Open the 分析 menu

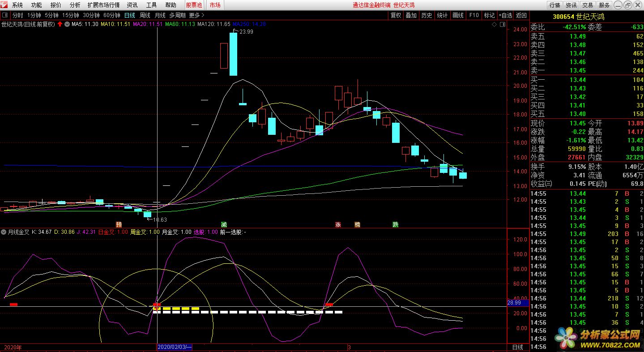(x=75, y=5)
